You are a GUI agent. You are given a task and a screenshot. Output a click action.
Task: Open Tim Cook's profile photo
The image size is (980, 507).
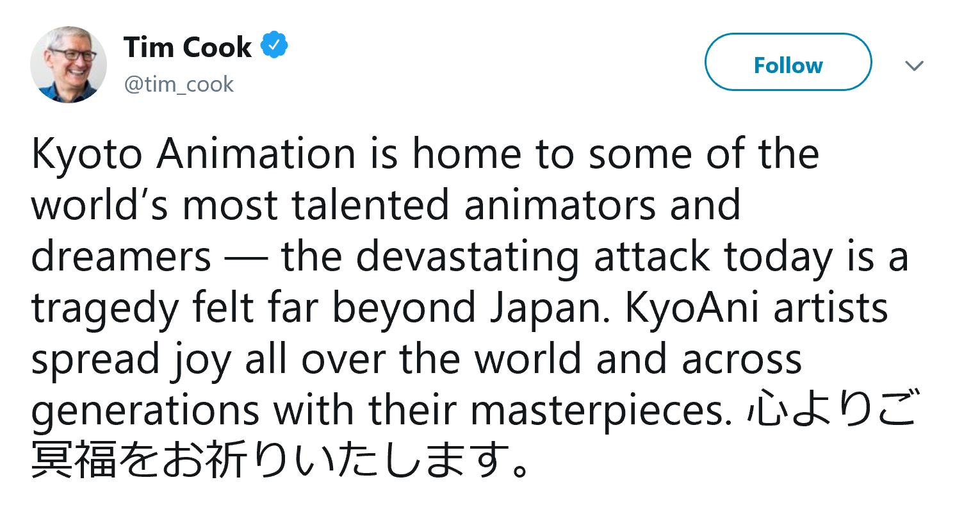[69, 65]
